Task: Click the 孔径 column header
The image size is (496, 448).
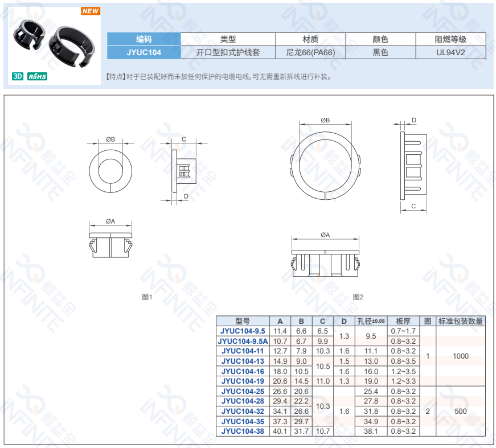Action: 370,321
